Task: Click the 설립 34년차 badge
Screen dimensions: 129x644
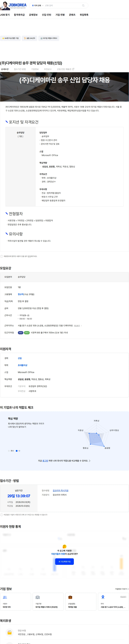Action: tap(29, 38)
